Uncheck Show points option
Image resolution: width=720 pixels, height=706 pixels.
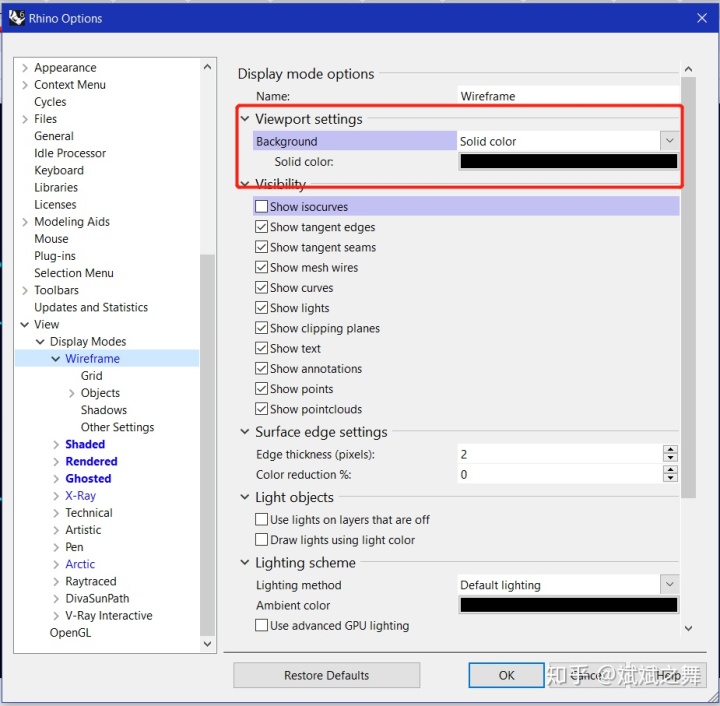pyautogui.click(x=261, y=388)
